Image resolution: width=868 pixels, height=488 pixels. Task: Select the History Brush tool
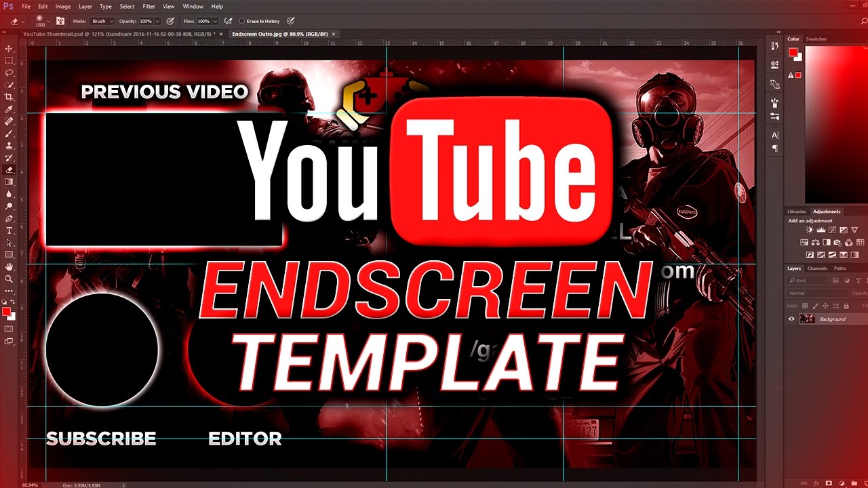[9, 158]
